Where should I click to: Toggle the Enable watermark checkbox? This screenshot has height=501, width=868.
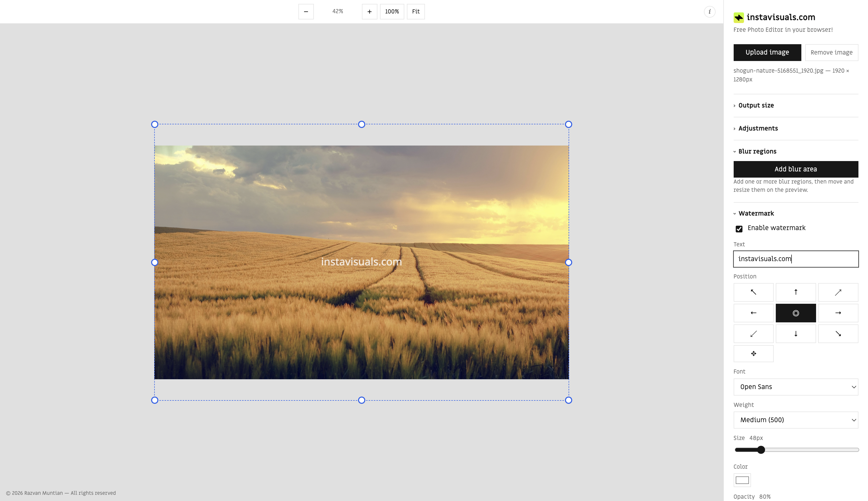(x=739, y=229)
